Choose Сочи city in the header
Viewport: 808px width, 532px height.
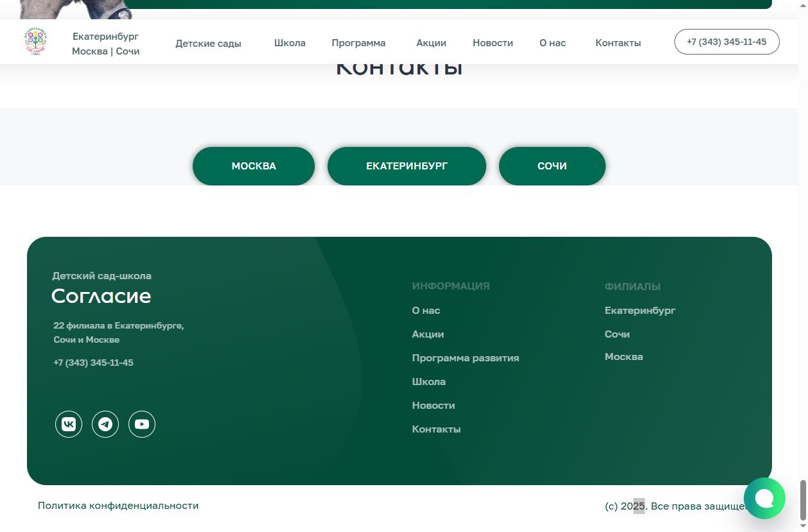(128, 51)
